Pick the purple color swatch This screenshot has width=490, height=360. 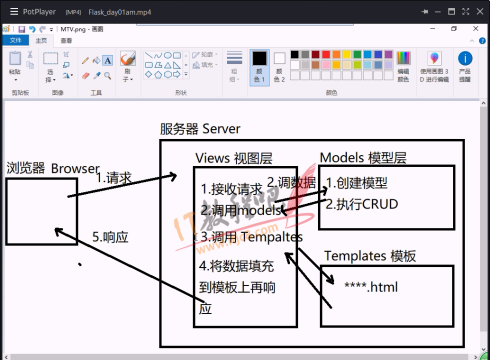point(389,54)
